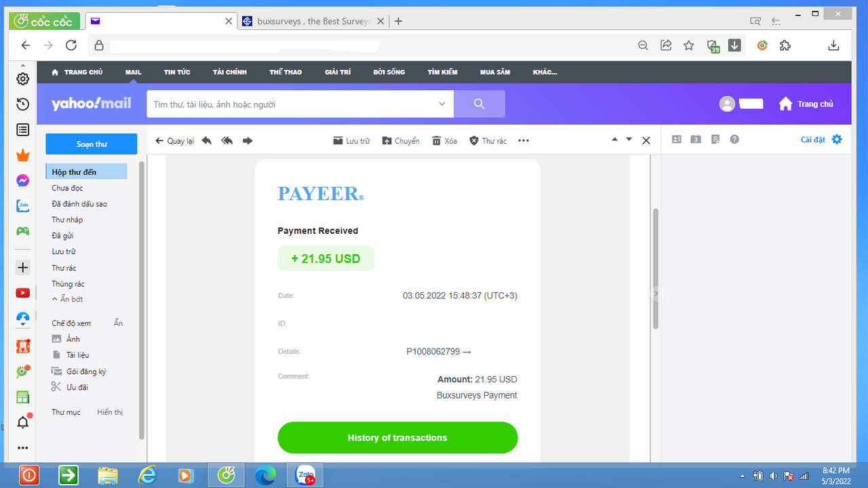Open Zalo from the browser sidebar
The image size is (868, 488).
coord(22,206)
